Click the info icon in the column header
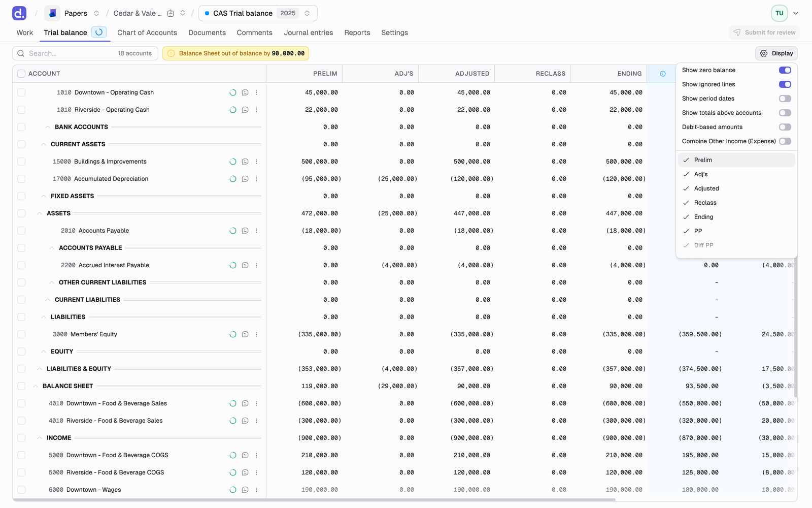Screen dimensions: 812x508 (x=663, y=74)
